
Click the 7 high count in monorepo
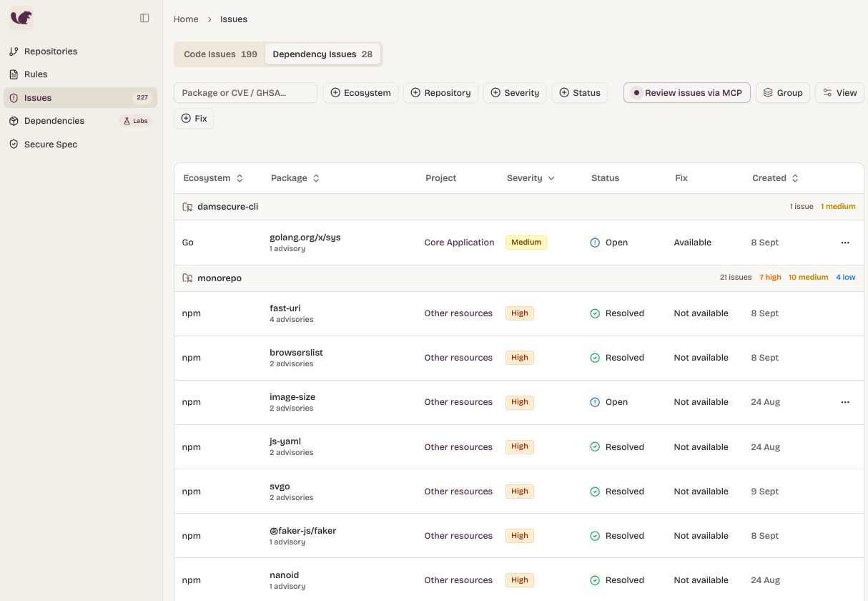[x=770, y=278]
